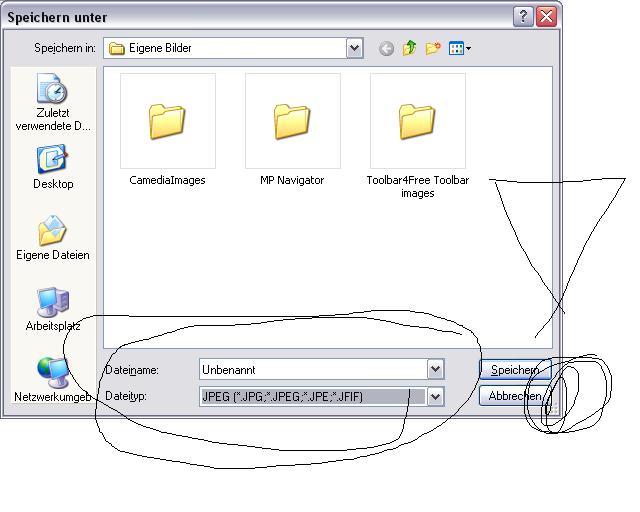Click the Back navigation arrow icon
Screen dimensions: 640x512
pyautogui.click(x=386, y=48)
